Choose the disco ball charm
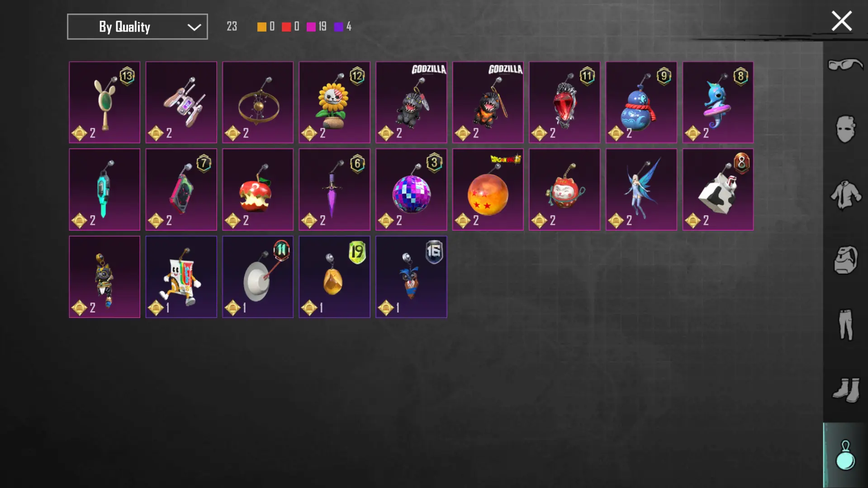 (411, 190)
